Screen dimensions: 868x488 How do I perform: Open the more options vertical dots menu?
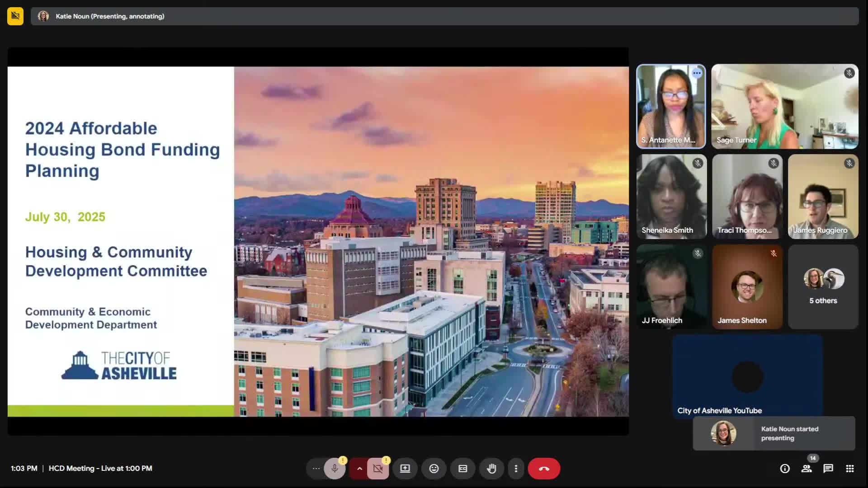click(516, 469)
